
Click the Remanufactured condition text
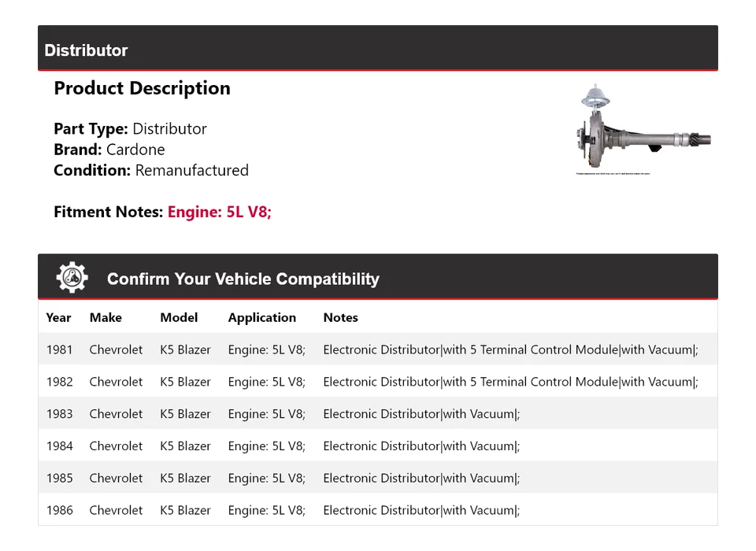tap(192, 170)
